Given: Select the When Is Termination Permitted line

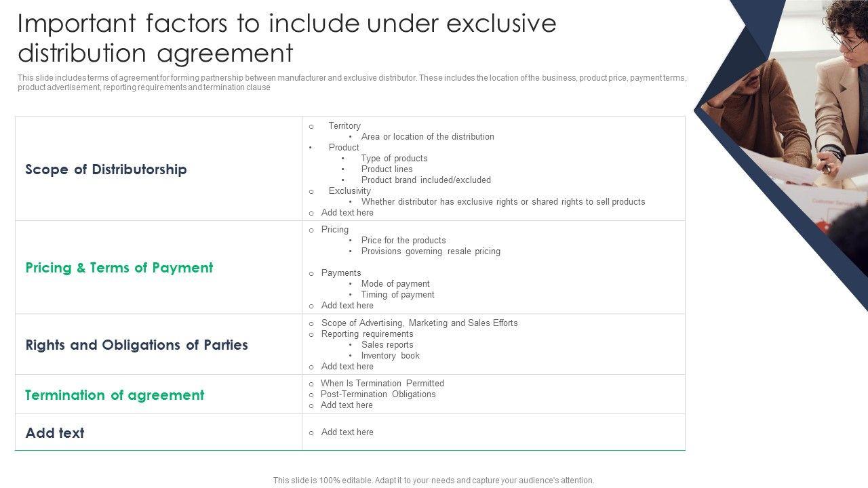Looking at the screenshot, I should [x=382, y=384].
